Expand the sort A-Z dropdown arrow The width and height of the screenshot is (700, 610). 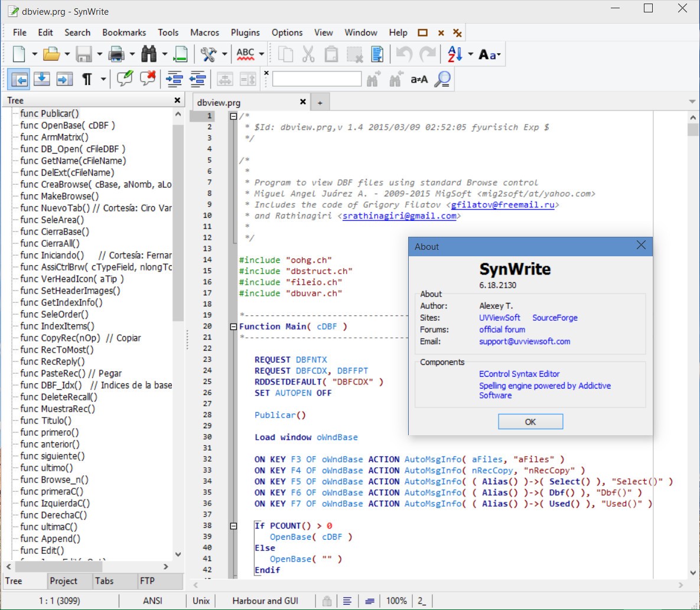coord(470,54)
